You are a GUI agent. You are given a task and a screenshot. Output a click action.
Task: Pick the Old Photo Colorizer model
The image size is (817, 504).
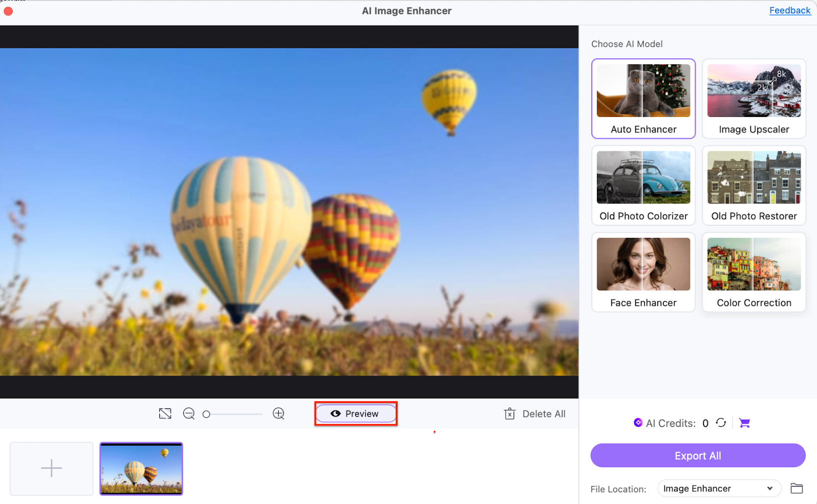coord(643,185)
